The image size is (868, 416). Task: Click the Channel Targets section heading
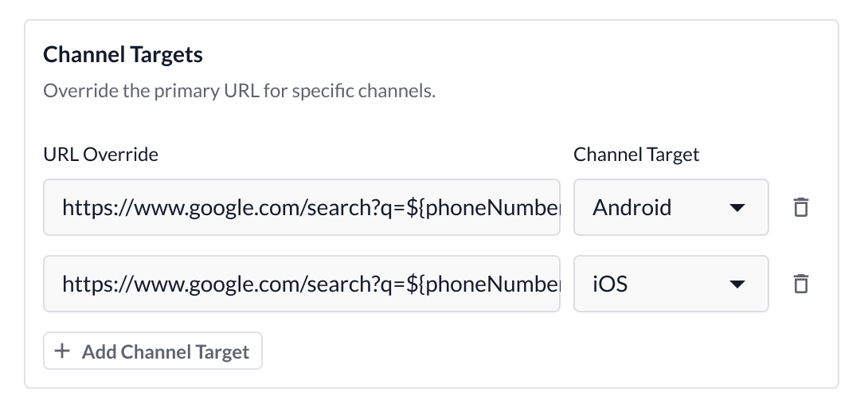(123, 55)
